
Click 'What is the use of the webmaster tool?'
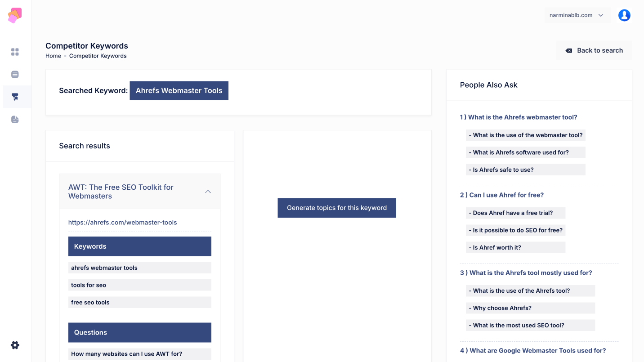point(526,135)
